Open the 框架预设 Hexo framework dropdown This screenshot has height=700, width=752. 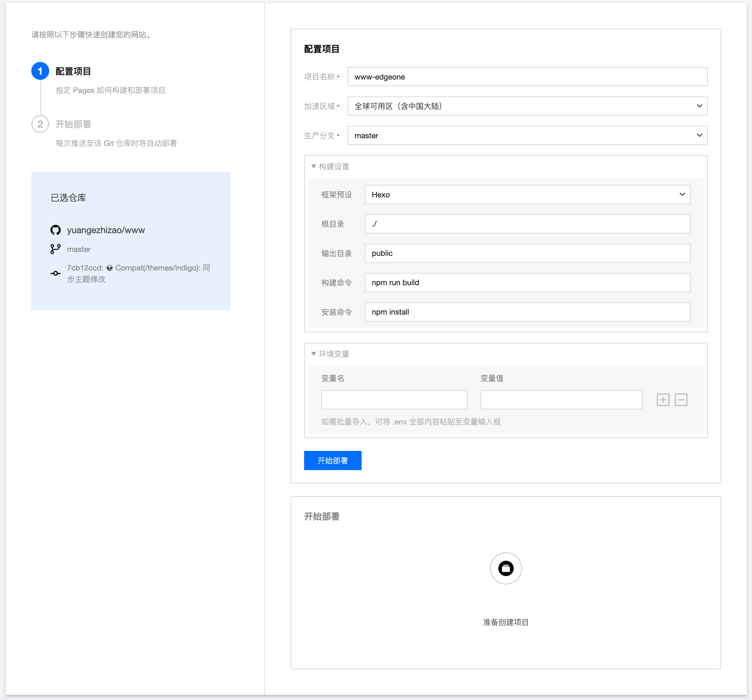527,194
